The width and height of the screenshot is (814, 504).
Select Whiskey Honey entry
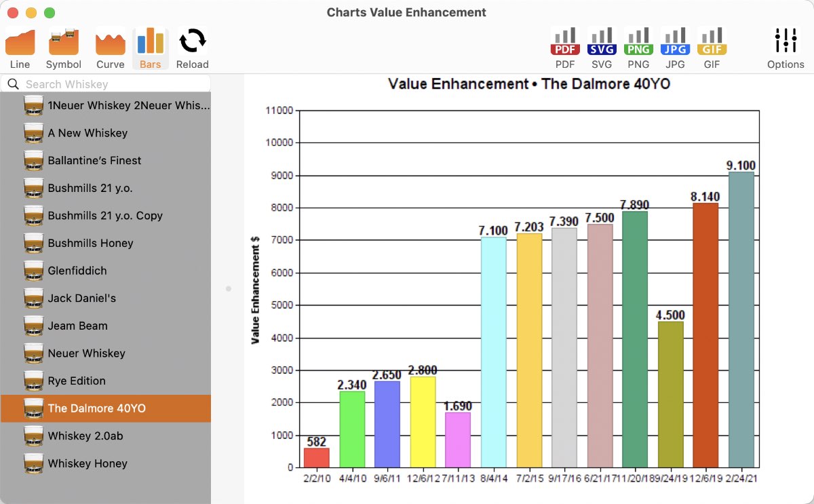pos(106,463)
